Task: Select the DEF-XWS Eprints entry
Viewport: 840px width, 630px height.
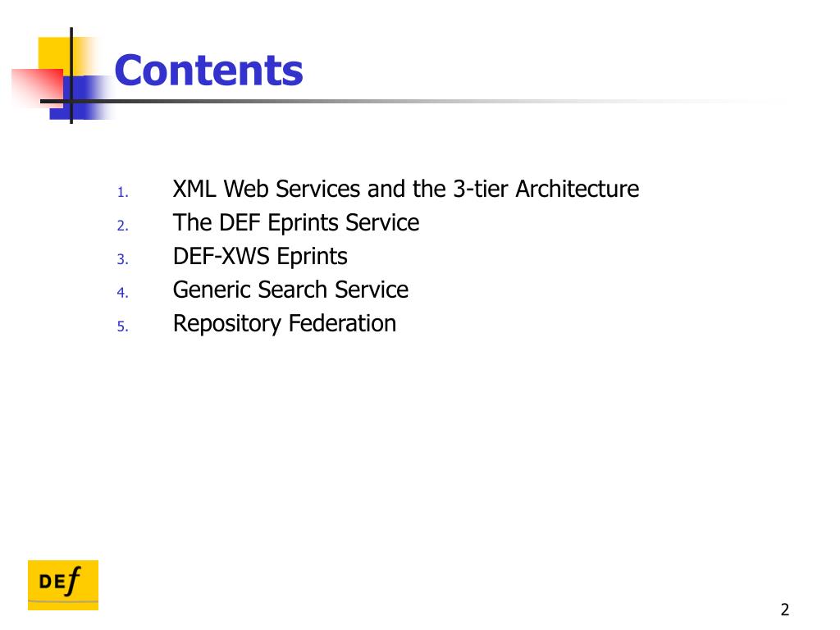Action: click(x=260, y=256)
